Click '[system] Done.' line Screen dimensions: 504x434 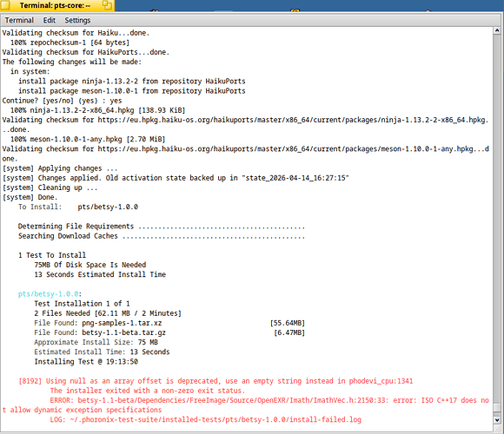click(30, 197)
